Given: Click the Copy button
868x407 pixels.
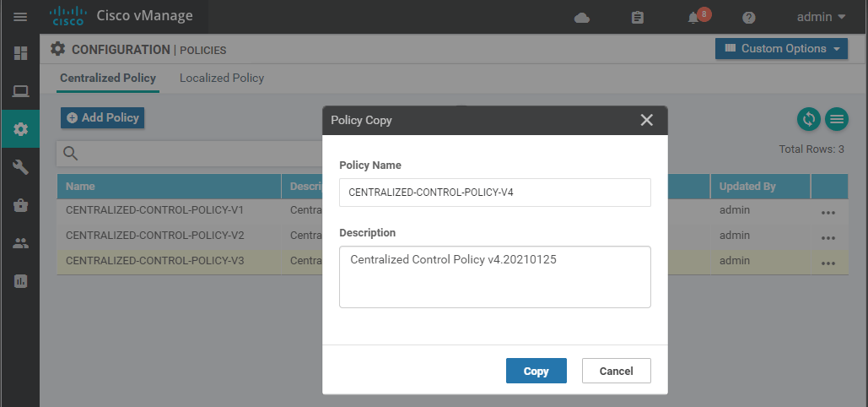Looking at the screenshot, I should click(x=536, y=371).
